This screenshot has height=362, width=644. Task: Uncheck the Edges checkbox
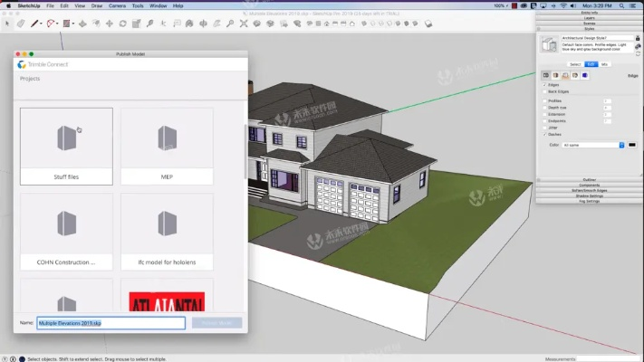(545, 85)
